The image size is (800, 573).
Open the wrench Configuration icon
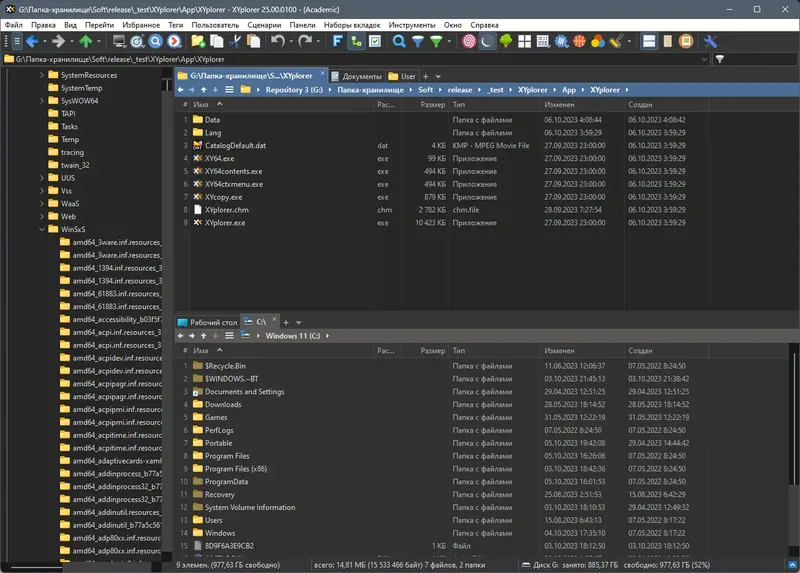(711, 42)
